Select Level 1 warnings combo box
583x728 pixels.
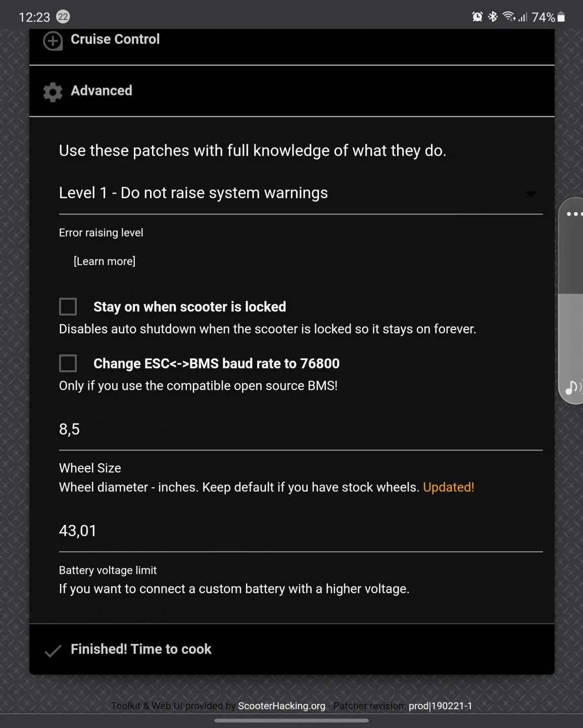301,193
